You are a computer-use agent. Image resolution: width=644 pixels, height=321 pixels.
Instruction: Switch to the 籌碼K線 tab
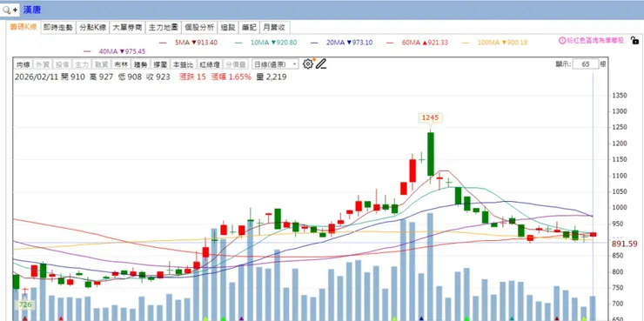[23, 28]
